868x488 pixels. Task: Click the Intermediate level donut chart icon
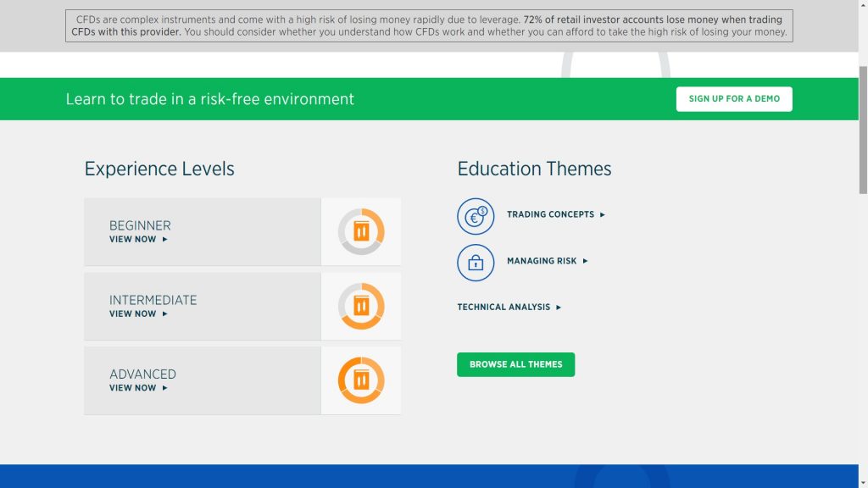361,306
